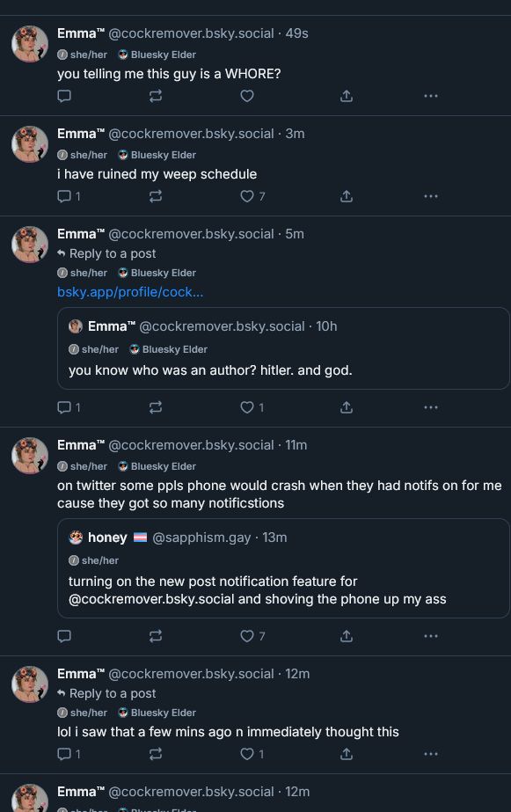Share the hitler and god quote post
511x812 pixels.
tap(346, 407)
